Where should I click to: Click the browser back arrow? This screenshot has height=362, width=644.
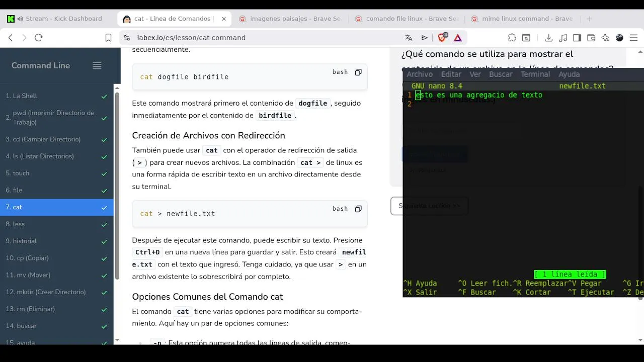(11, 38)
